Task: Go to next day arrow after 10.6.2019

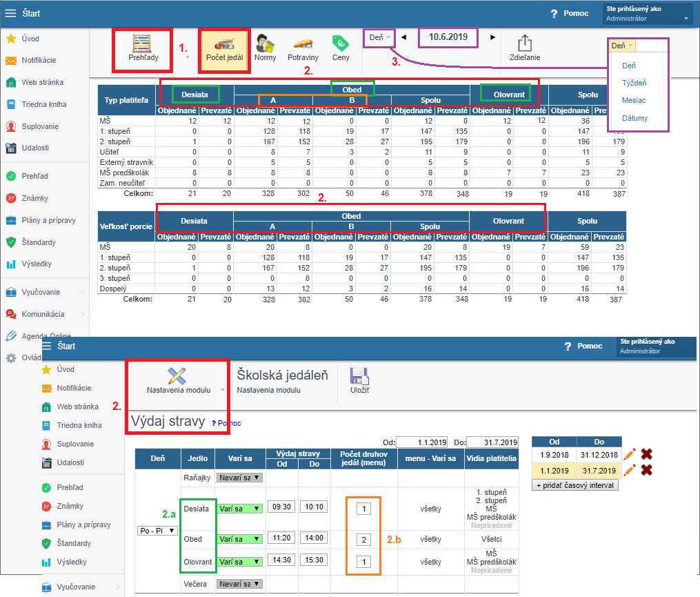Action: point(492,37)
